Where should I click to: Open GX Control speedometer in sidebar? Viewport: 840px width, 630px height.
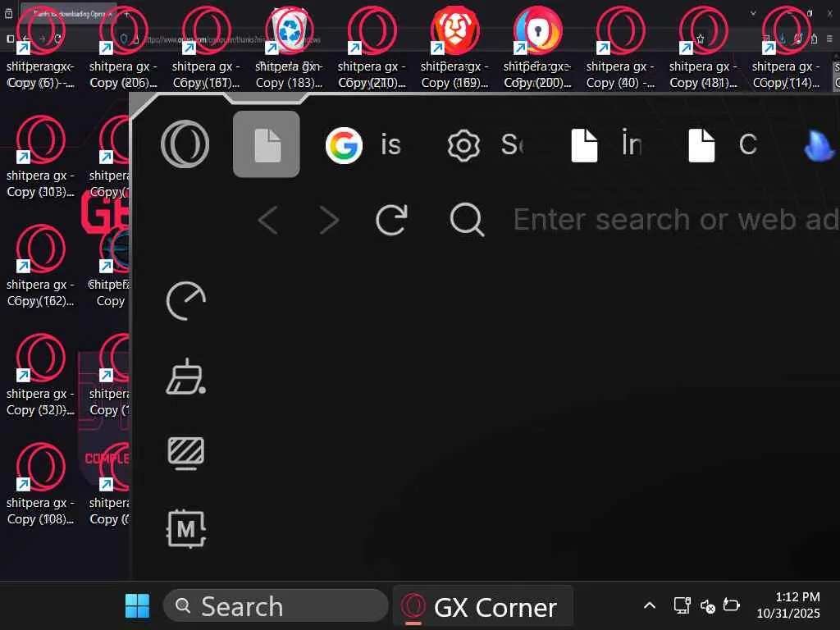(186, 301)
